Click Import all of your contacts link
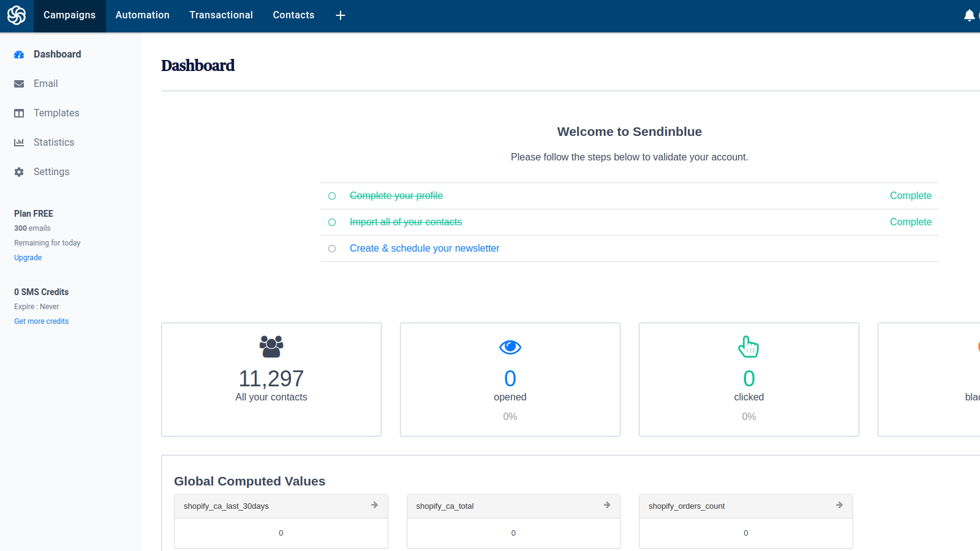The height and width of the screenshot is (551, 980). (405, 222)
